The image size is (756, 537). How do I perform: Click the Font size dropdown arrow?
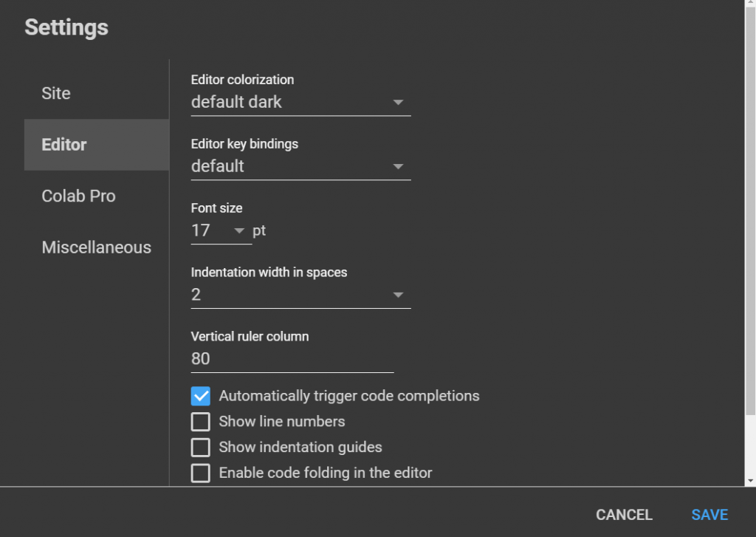238,230
